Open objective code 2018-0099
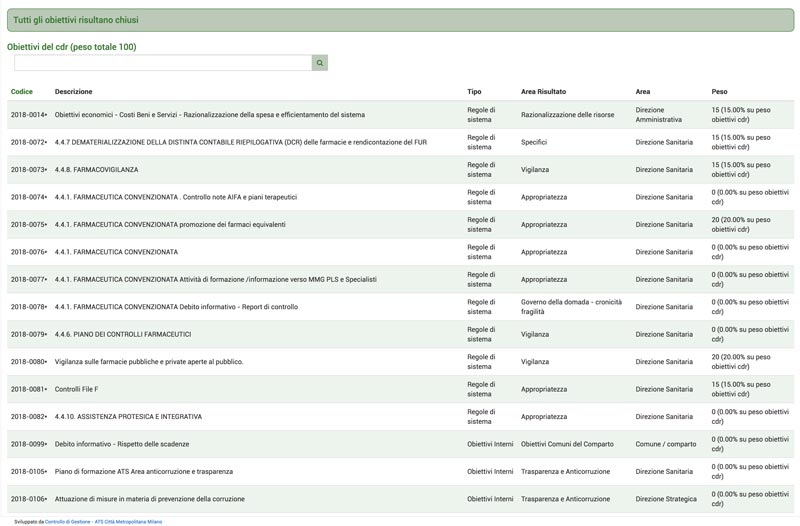 coord(29,444)
